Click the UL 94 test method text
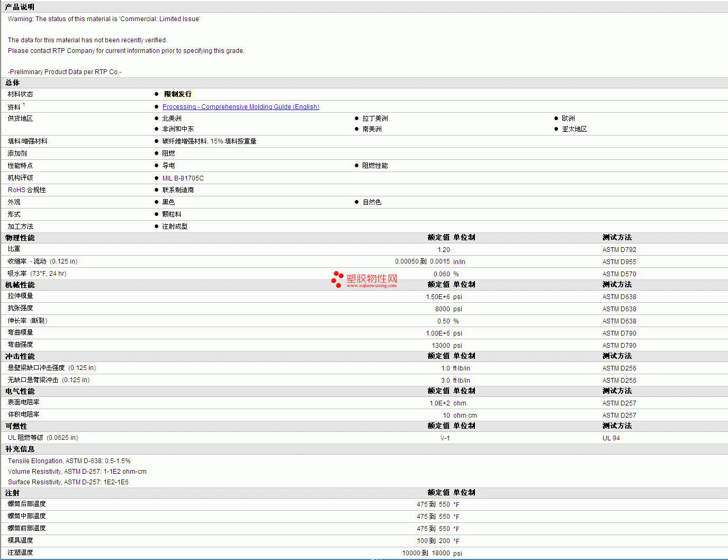The image size is (728, 560). click(611, 438)
